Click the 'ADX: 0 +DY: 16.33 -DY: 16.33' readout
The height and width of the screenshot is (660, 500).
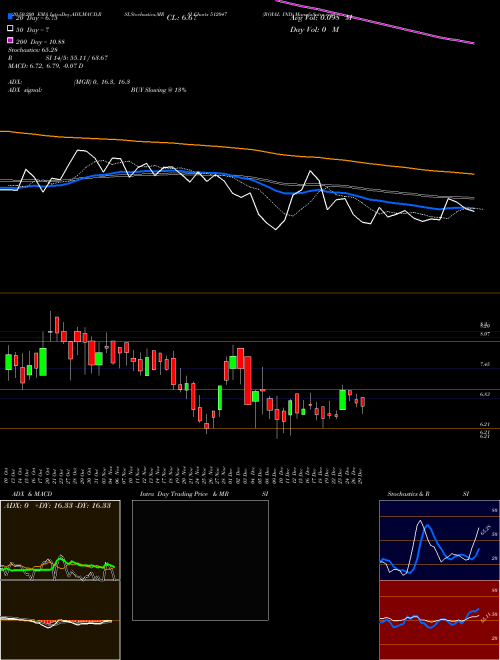point(58,505)
